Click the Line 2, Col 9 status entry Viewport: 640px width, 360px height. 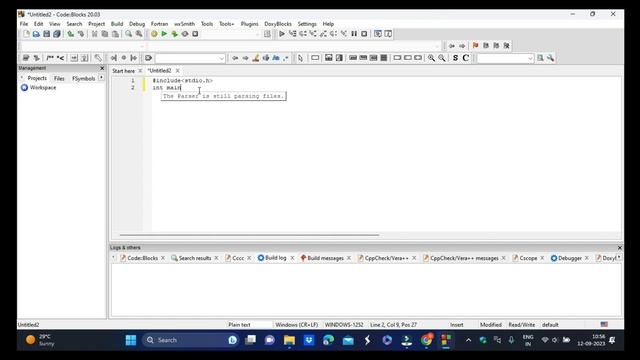coord(393,325)
